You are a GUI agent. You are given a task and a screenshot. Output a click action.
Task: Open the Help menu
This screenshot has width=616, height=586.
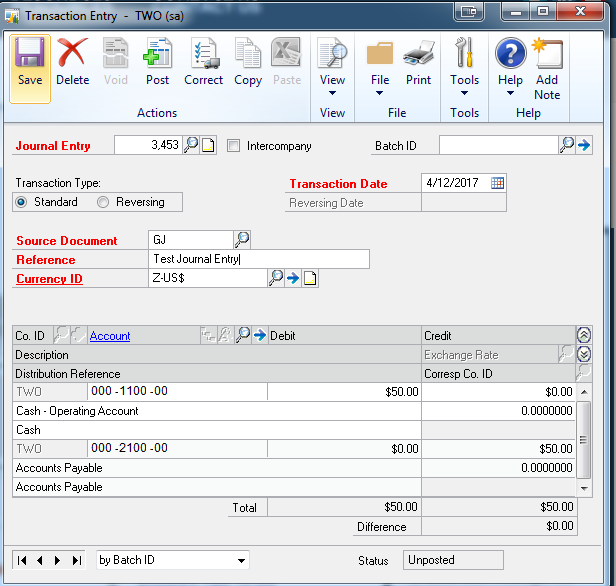coord(510,68)
